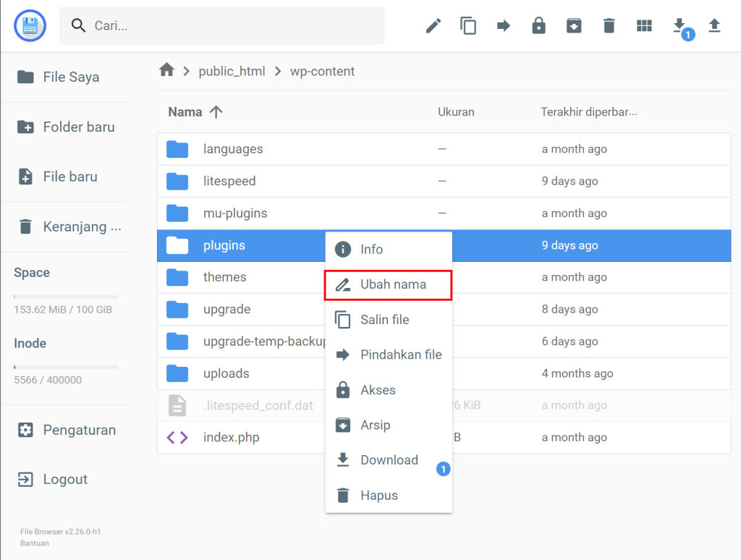The image size is (741, 560).
Task: Open File Saya in sidebar
Action: (x=71, y=77)
